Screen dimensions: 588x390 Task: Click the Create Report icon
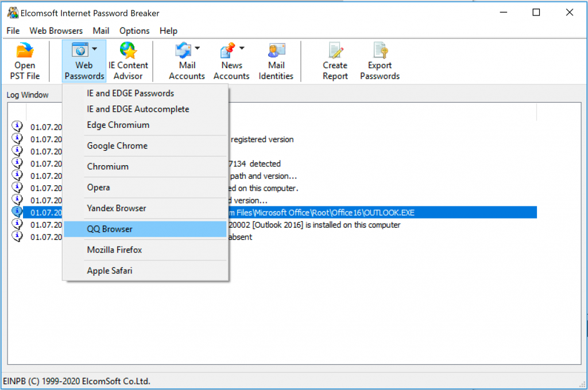pos(335,60)
